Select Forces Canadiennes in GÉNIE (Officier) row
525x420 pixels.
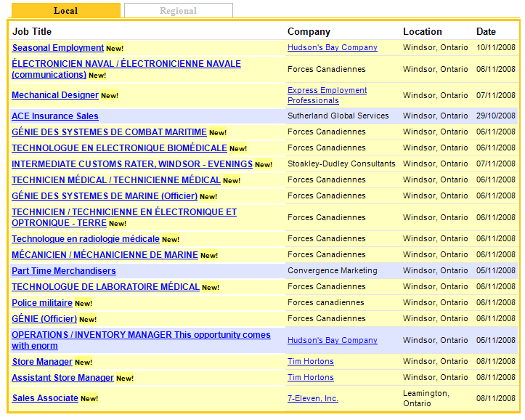(x=327, y=318)
